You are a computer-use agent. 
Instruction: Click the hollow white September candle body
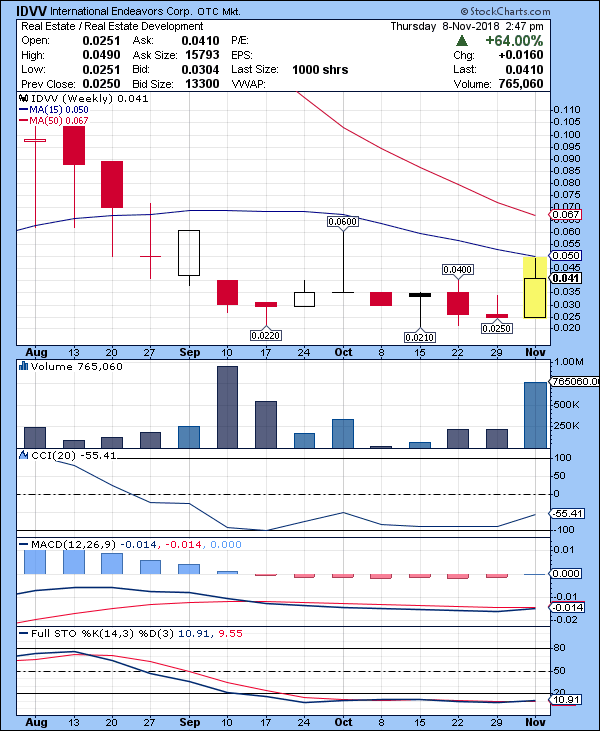[x=189, y=253]
